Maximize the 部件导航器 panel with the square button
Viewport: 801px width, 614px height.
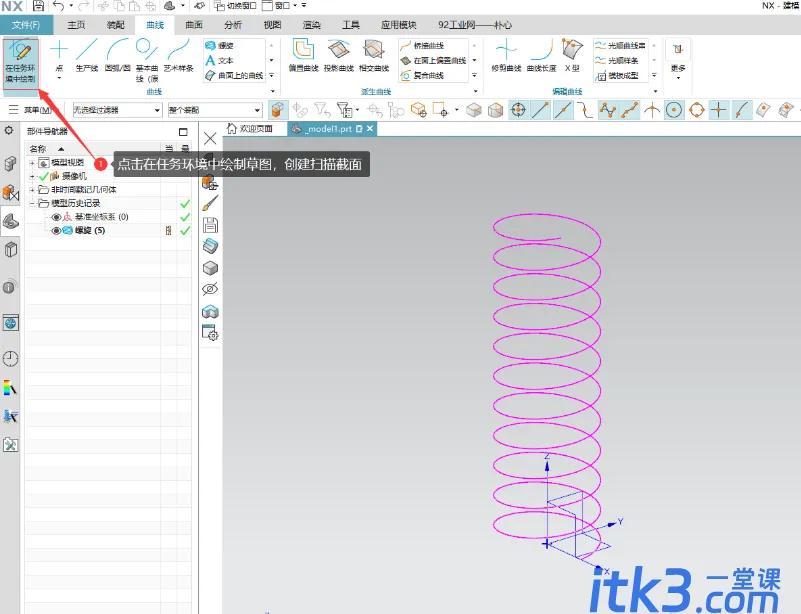(183, 132)
